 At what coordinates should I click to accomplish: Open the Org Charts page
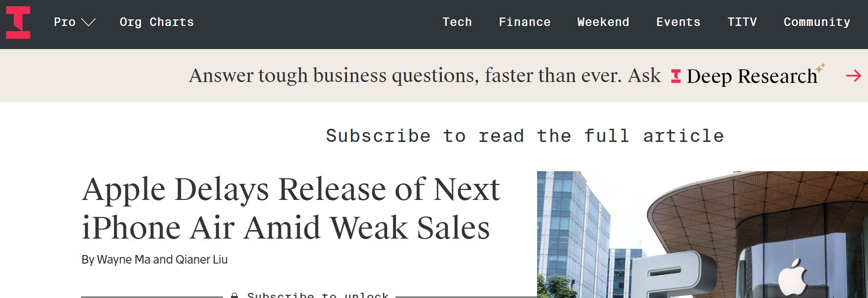coord(157,22)
